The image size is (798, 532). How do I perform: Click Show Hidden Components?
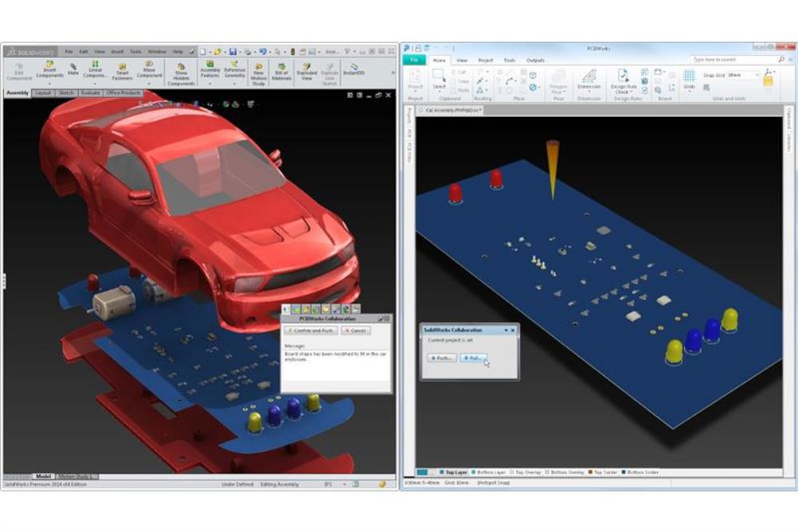point(181,73)
